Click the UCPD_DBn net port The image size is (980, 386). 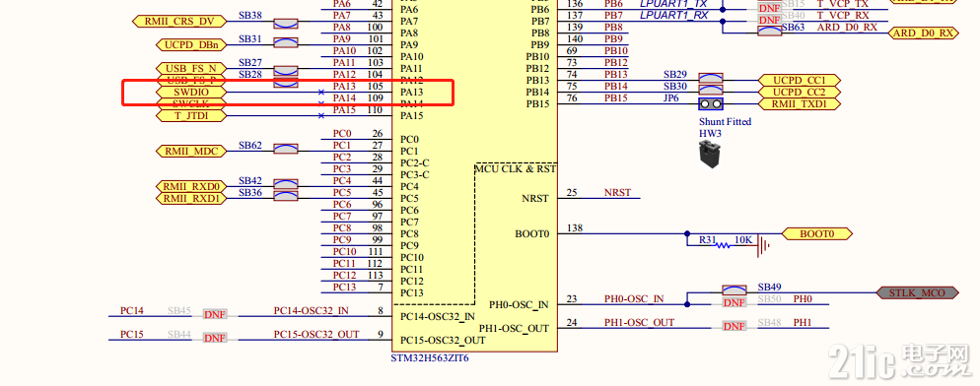click(191, 45)
